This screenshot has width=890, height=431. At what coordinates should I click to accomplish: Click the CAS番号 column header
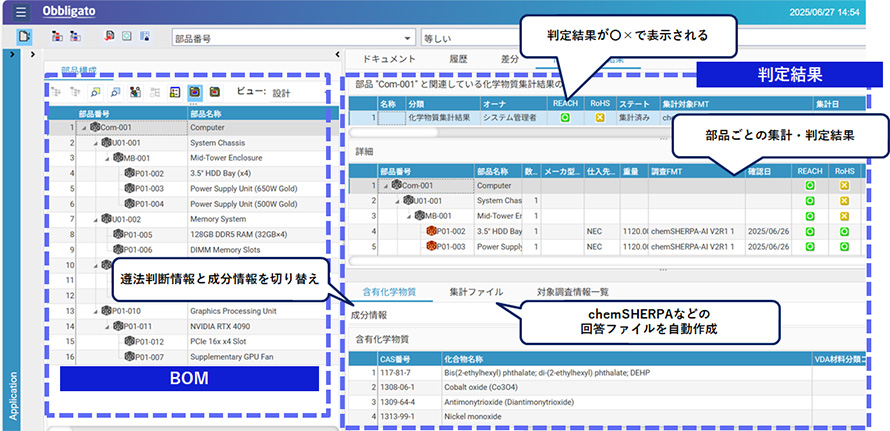pos(409,359)
